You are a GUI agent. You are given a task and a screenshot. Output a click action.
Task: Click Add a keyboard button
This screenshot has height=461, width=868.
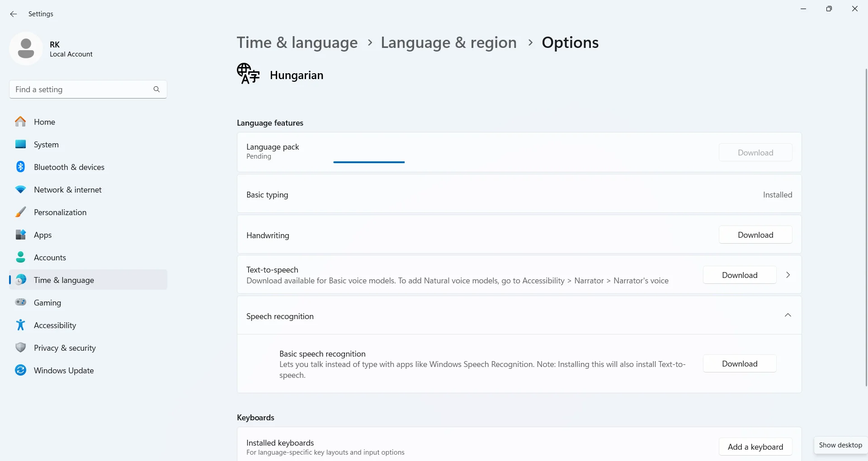(755, 447)
